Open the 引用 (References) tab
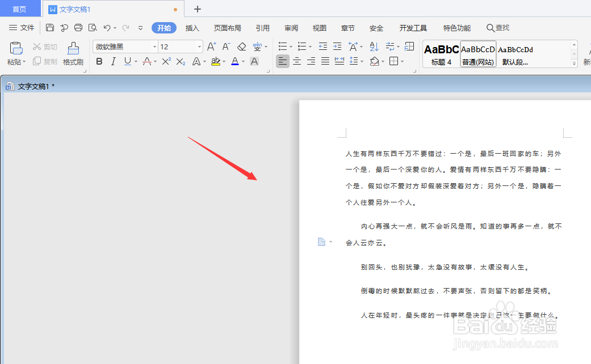This screenshot has height=364, width=591. (x=263, y=28)
